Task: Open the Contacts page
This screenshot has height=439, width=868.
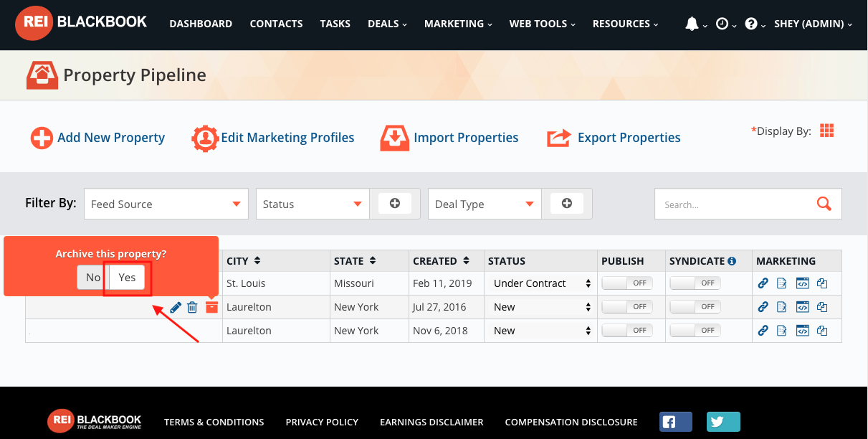Action: tap(276, 24)
